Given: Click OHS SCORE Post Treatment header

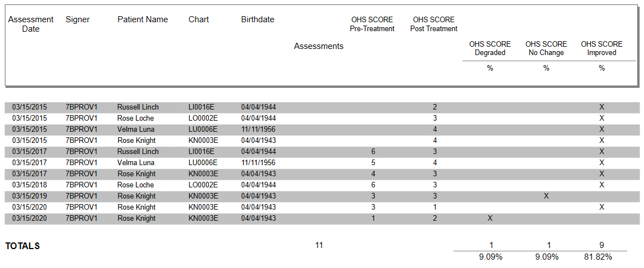Looking at the screenshot, I should [434, 24].
